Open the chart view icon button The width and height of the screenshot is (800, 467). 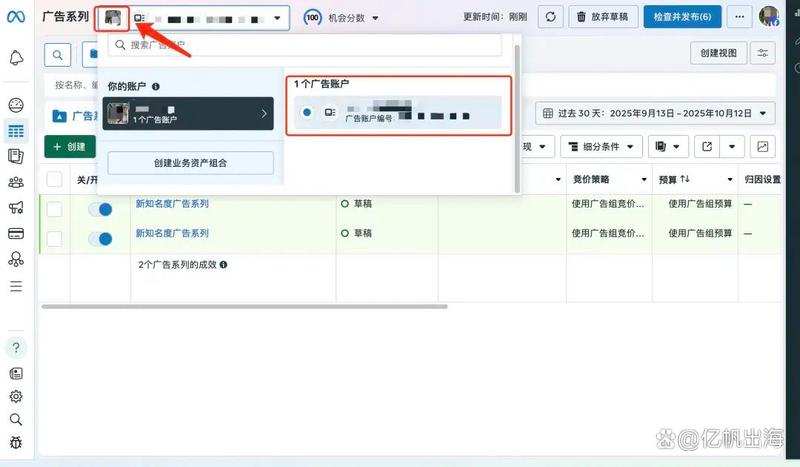point(763,146)
